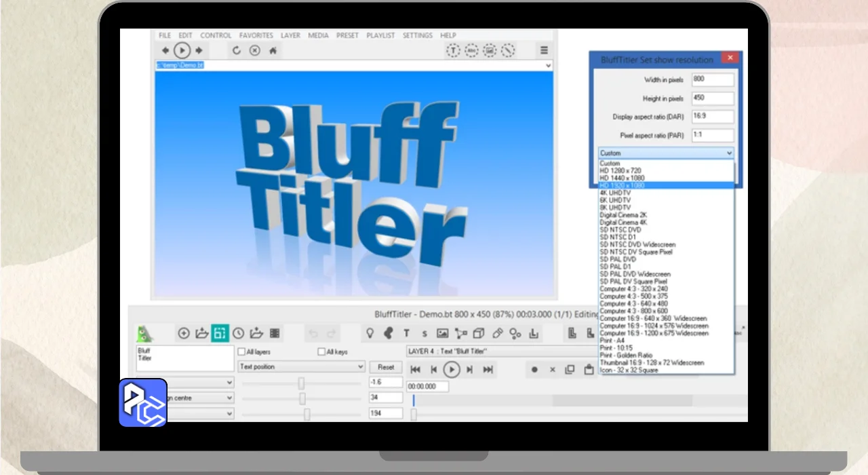Click the light bulb layer icon
The width and height of the screenshot is (868, 475).
pyautogui.click(x=370, y=333)
